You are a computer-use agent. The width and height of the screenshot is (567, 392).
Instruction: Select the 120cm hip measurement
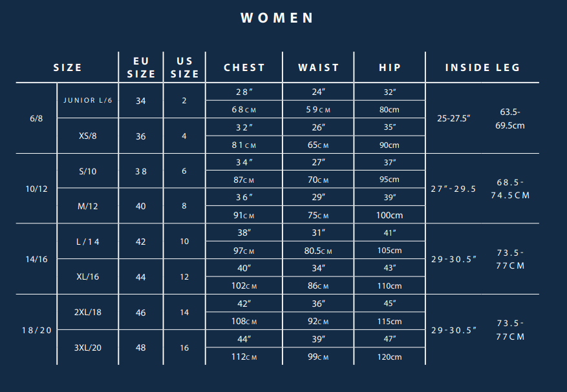click(x=389, y=357)
